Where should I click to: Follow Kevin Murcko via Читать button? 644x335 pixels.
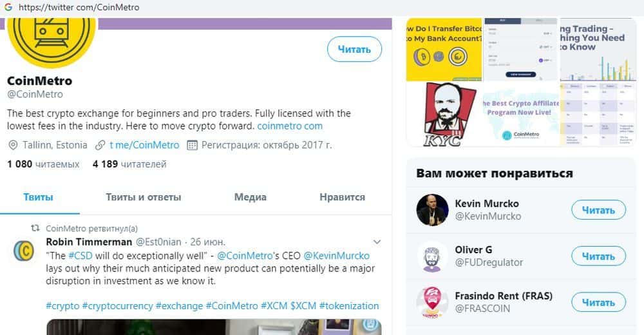click(598, 210)
